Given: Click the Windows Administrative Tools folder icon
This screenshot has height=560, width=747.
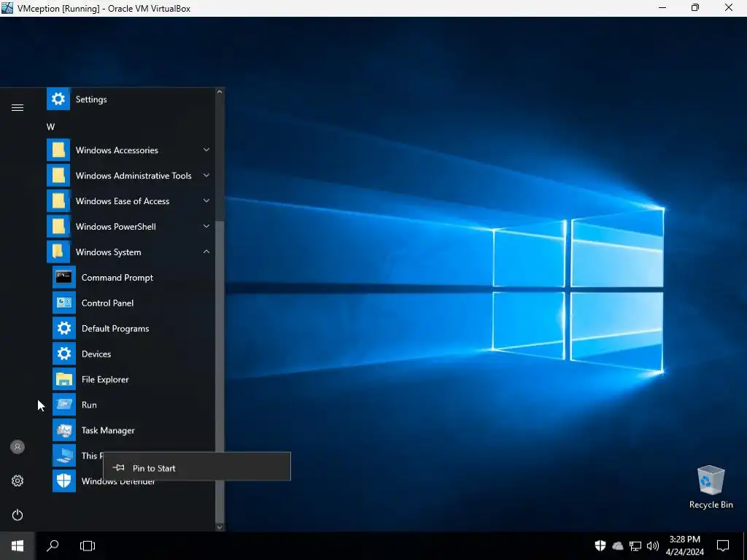Looking at the screenshot, I should [58, 176].
